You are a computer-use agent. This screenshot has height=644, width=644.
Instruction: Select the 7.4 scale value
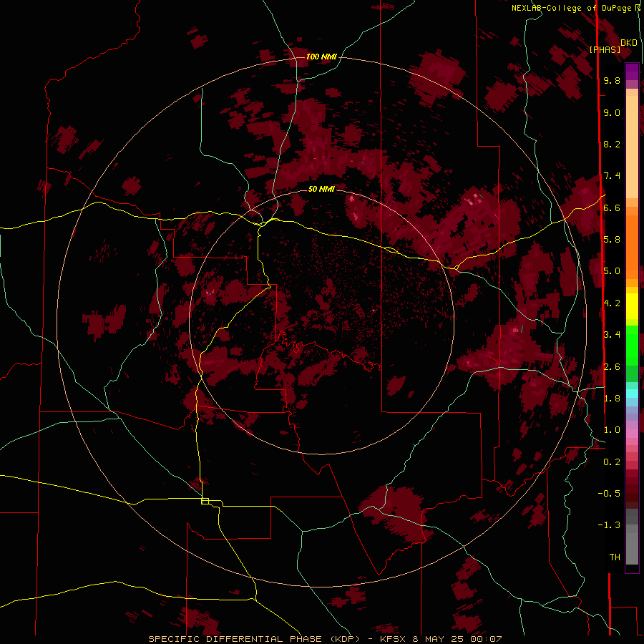(x=612, y=176)
